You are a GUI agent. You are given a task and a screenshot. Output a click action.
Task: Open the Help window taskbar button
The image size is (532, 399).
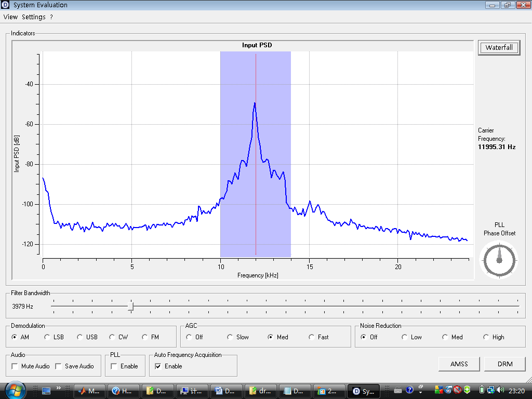pos(123,391)
